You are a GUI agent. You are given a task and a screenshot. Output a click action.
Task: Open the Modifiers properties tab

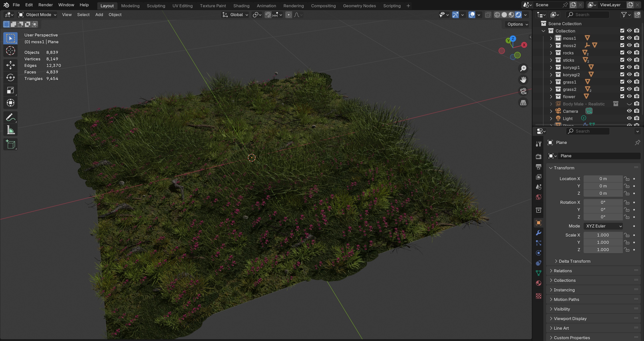pos(538,233)
